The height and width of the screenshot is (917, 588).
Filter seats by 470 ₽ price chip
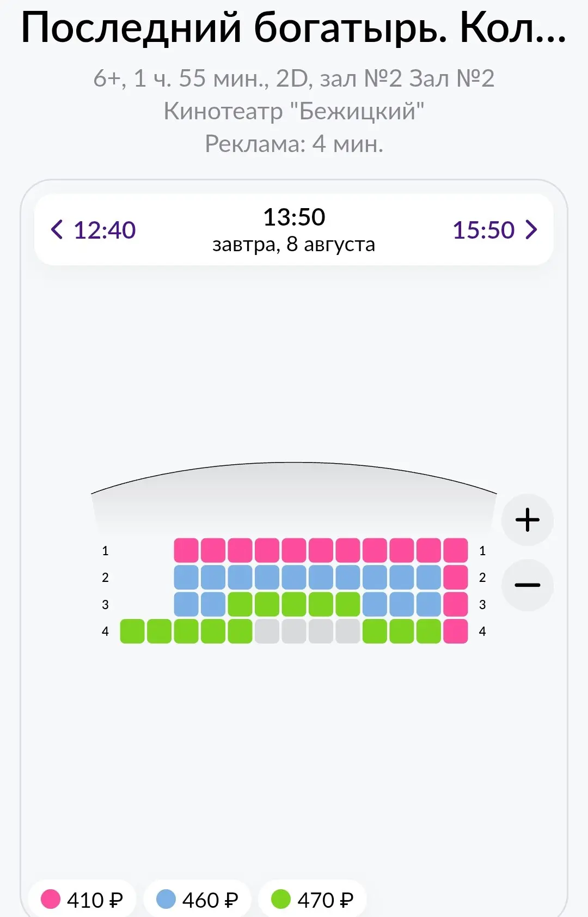pyautogui.click(x=313, y=899)
